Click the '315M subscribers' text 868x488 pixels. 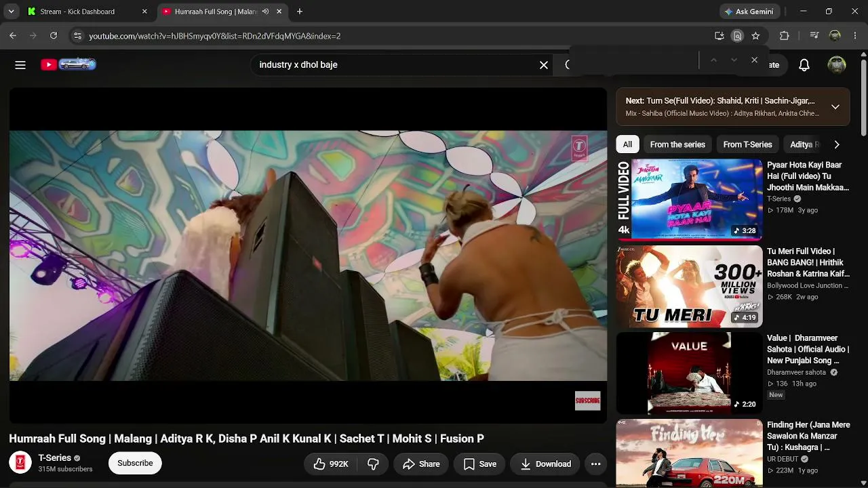(65, 469)
